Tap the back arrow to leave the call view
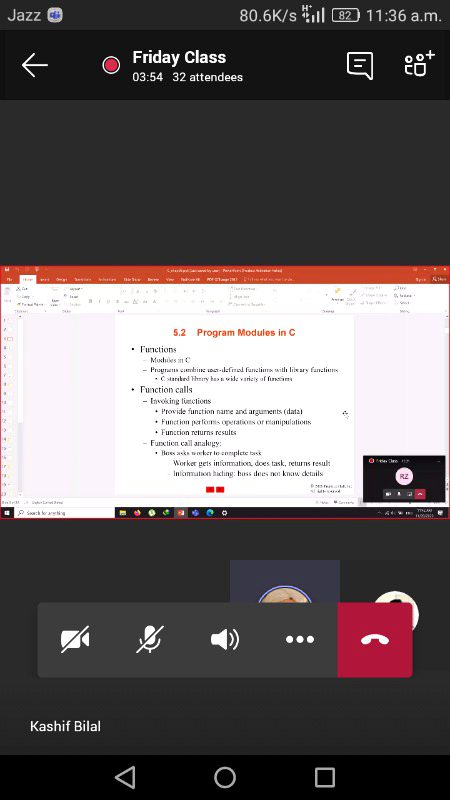This screenshot has height=800, width=450. point(35,65)
